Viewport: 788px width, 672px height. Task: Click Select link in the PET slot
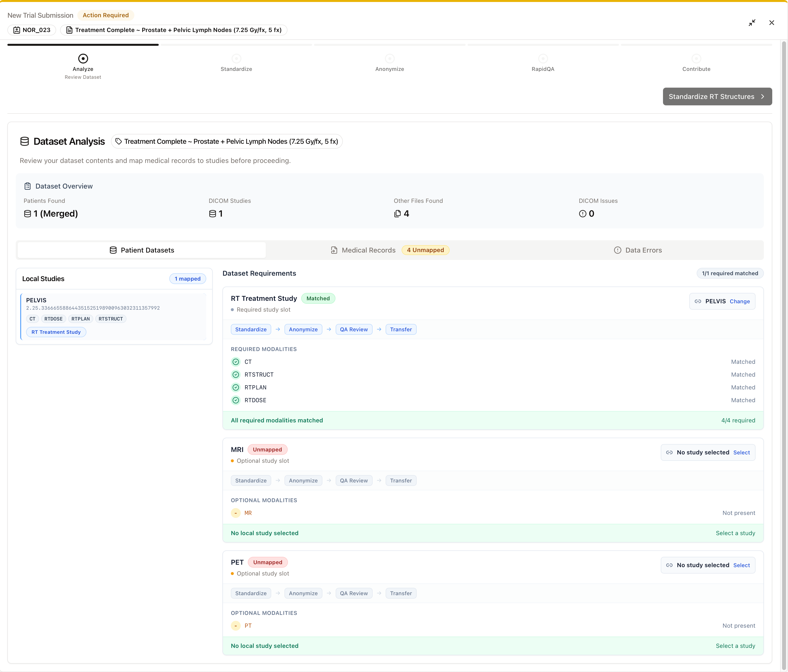click(741, 565)
